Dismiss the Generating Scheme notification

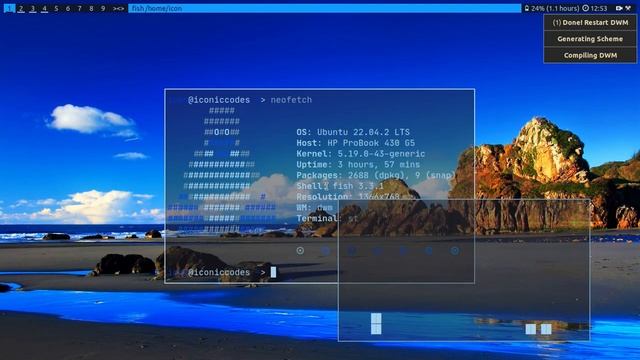(590, 39)
